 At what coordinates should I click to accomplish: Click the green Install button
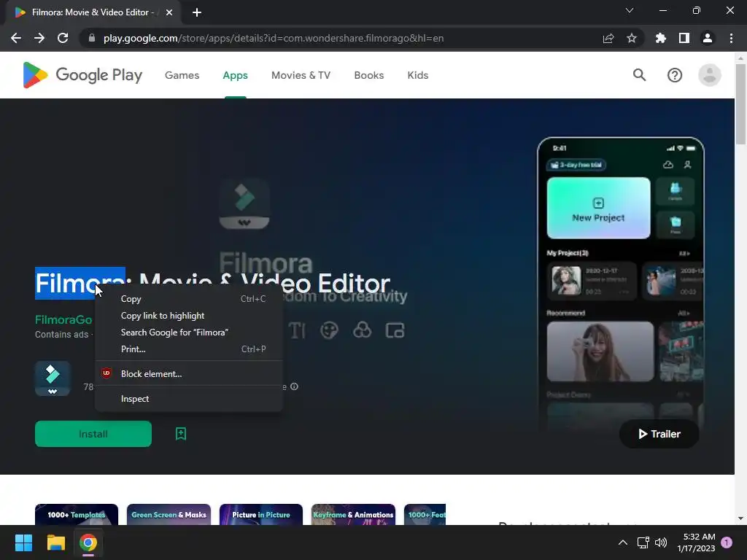coord(93,434)
